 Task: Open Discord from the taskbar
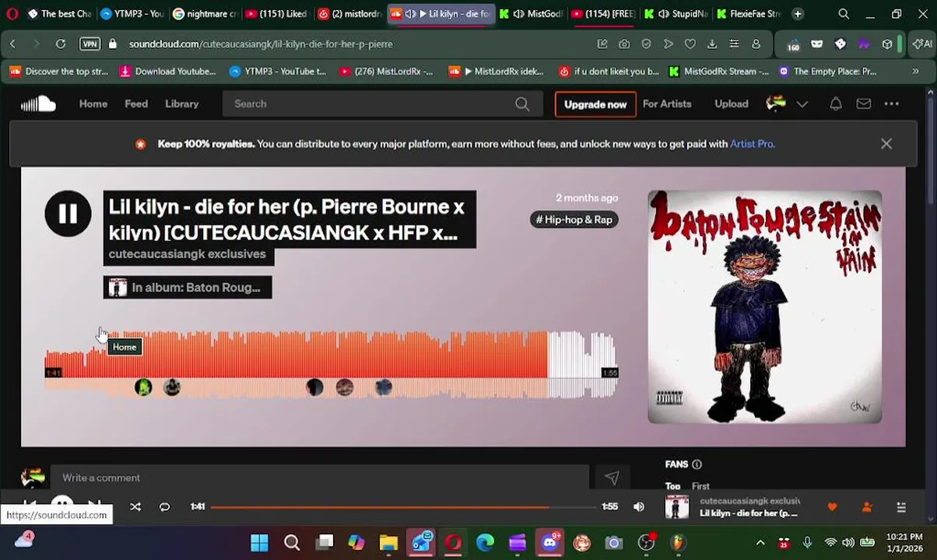pos(549,542)
